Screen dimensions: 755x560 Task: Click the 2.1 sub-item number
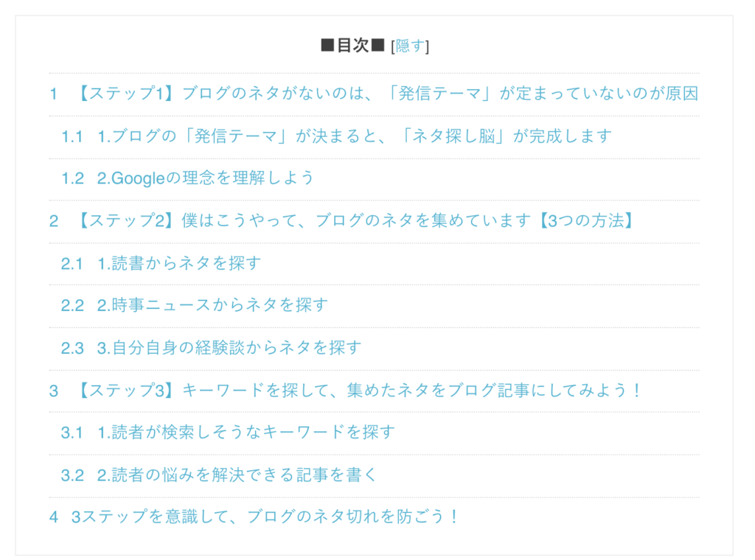pyautogui.click(x=72, y=264)
